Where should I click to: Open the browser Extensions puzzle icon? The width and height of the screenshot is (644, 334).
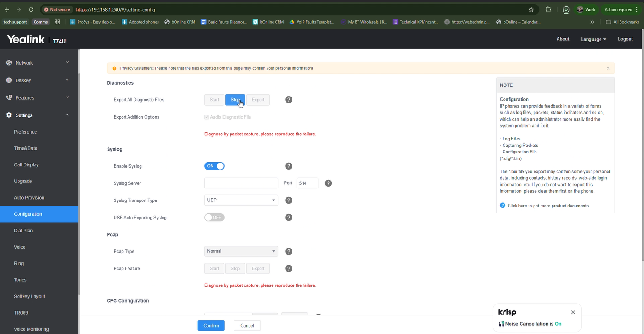548,9
